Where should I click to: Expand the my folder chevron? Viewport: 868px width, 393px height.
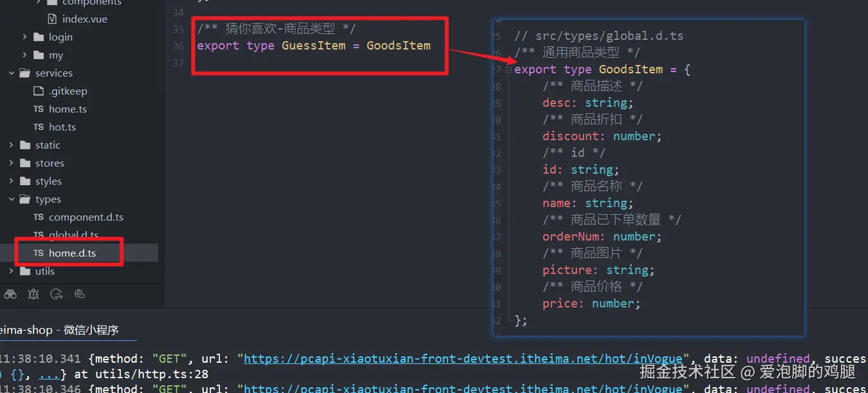pyautogui.click(x=24, y=55)
